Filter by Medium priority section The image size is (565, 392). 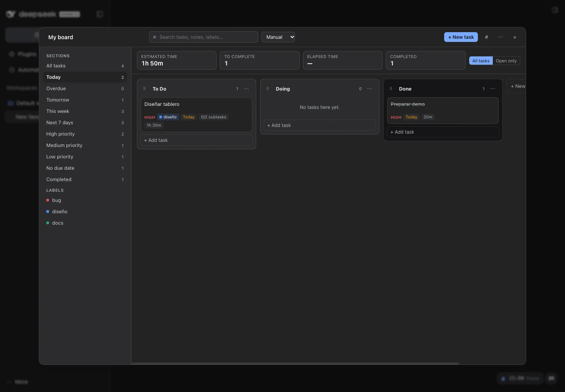pyautogui.click(x=85, y=145)
